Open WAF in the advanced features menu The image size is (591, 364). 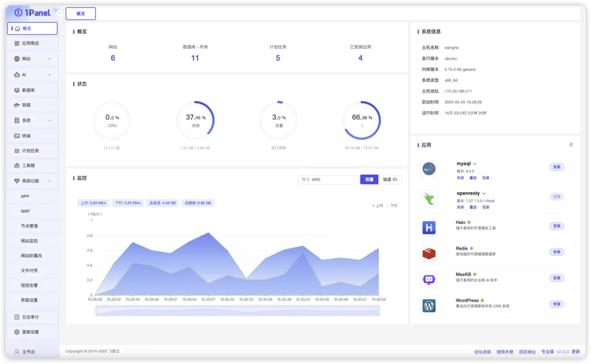click(x=25, y=211)
